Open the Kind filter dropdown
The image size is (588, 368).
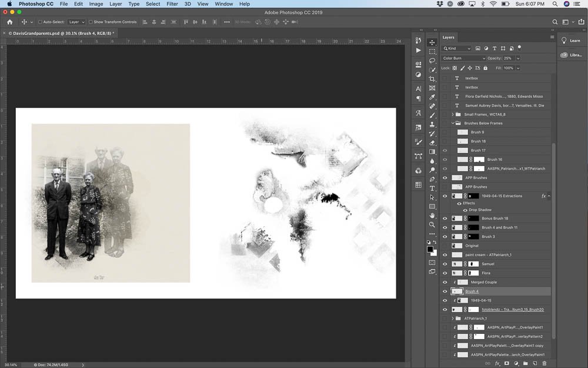point(456,48)
